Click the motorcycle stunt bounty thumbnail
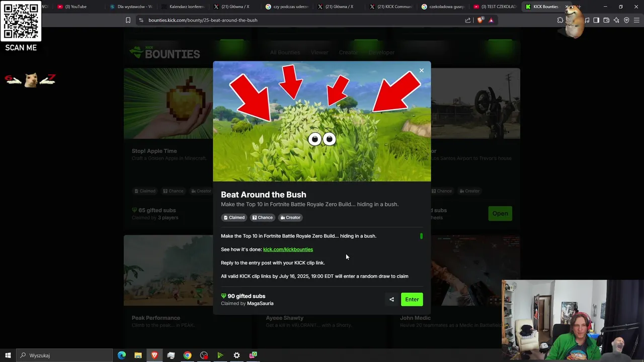The image size is (644, 362). [x=475, y=104]
